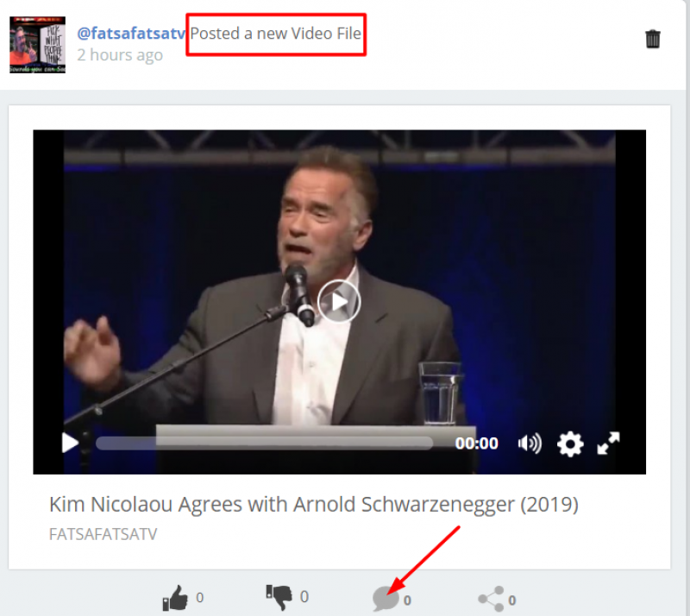Image resolution: width=690 pixels, height=616 pixels.
Task: Dislike the video with the thumbs down icon
Action: [x=279, y=597]
